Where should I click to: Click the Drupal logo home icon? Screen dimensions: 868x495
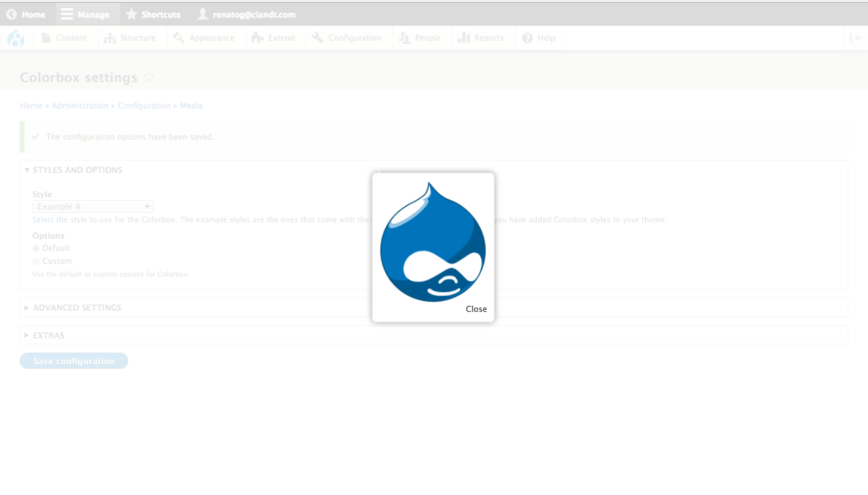pyautogui.click(x=16, y=39)
